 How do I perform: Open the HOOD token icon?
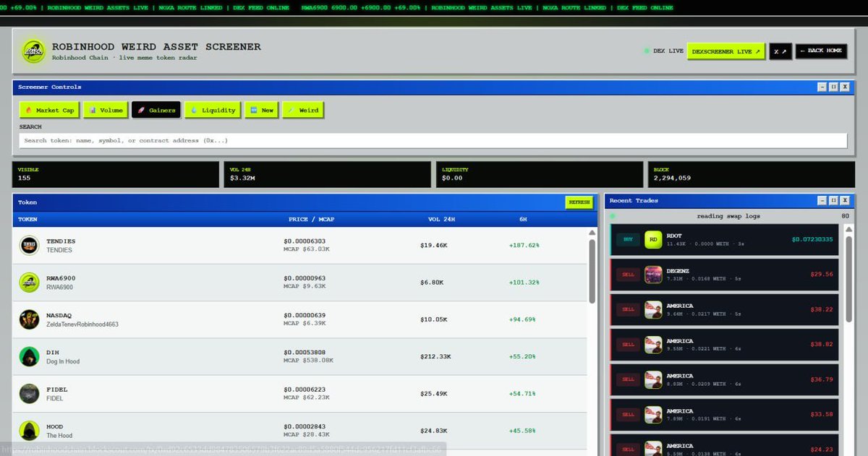29,431
